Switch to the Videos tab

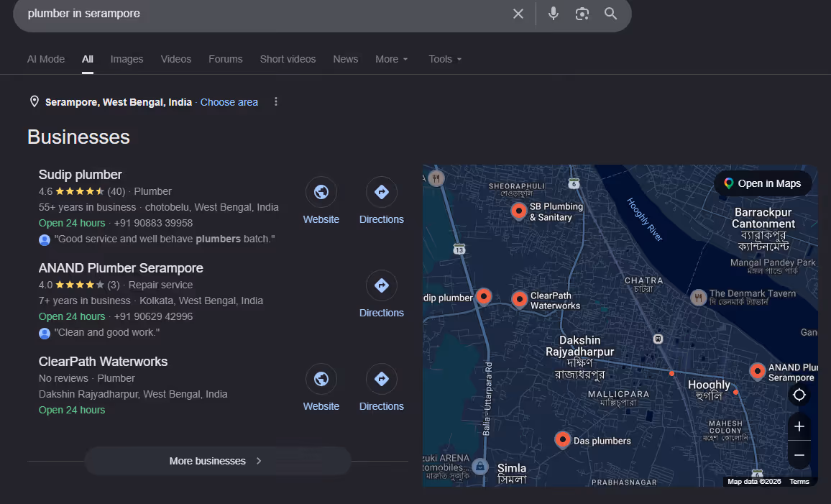[176, 60]
